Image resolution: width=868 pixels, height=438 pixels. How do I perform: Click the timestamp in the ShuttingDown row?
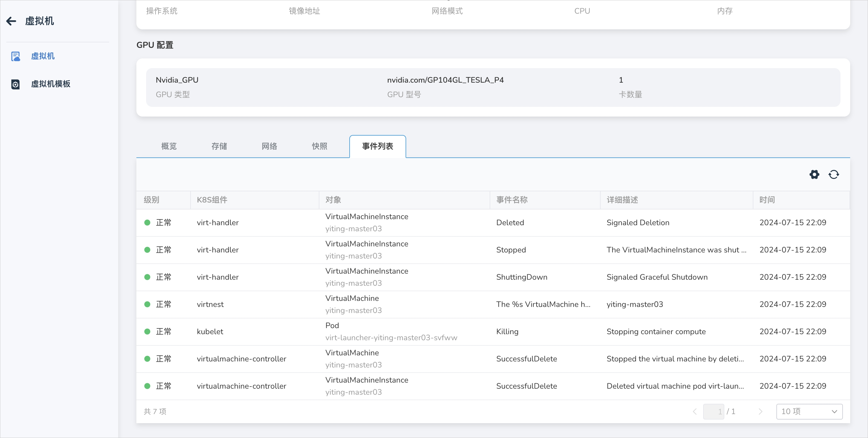coord(792,277)
